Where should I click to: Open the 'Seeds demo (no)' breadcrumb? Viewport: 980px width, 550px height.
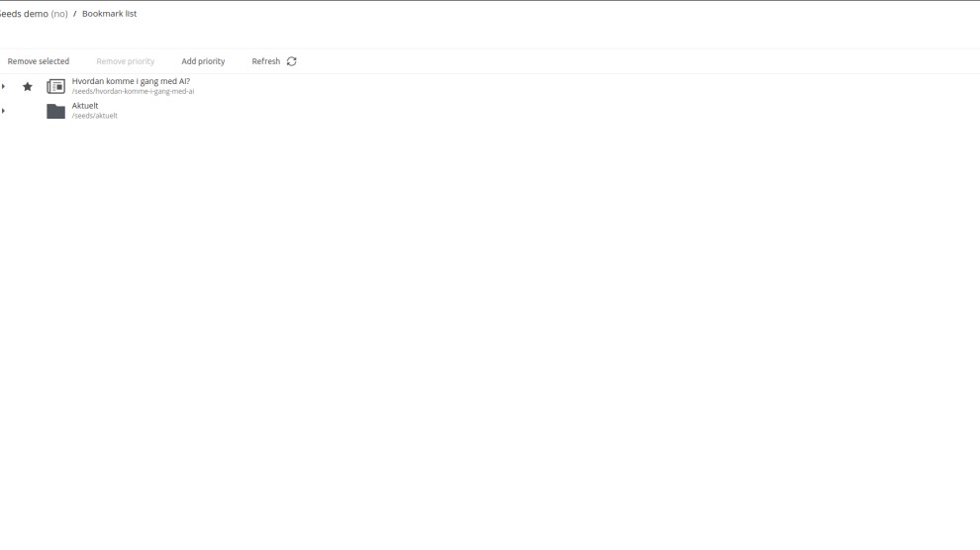tap(34, 14)
